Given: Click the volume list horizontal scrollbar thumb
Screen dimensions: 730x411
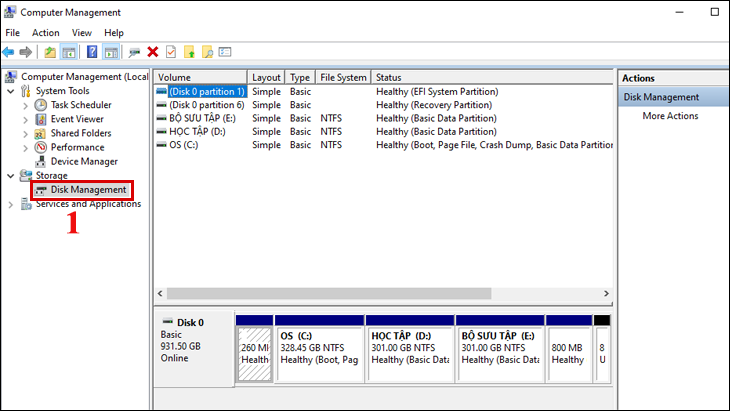Looking at the screenshot, I should pyautogui.click(x=329, y=293).
